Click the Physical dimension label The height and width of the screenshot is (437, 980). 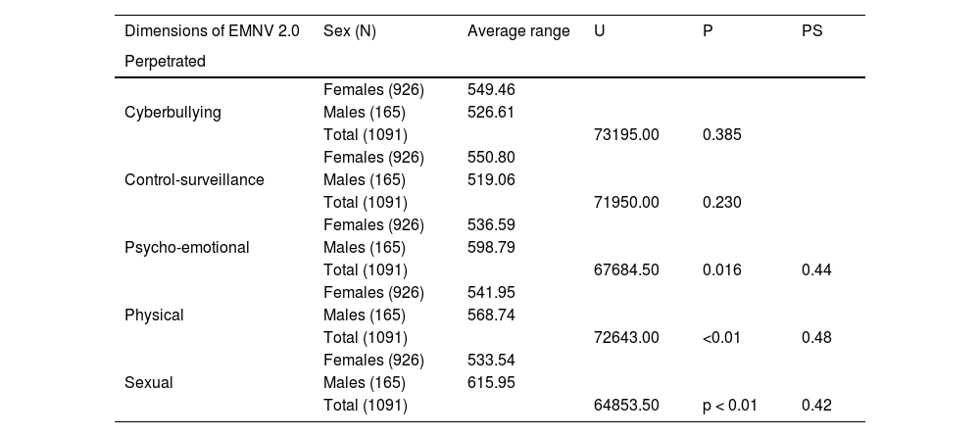point(154,316)
